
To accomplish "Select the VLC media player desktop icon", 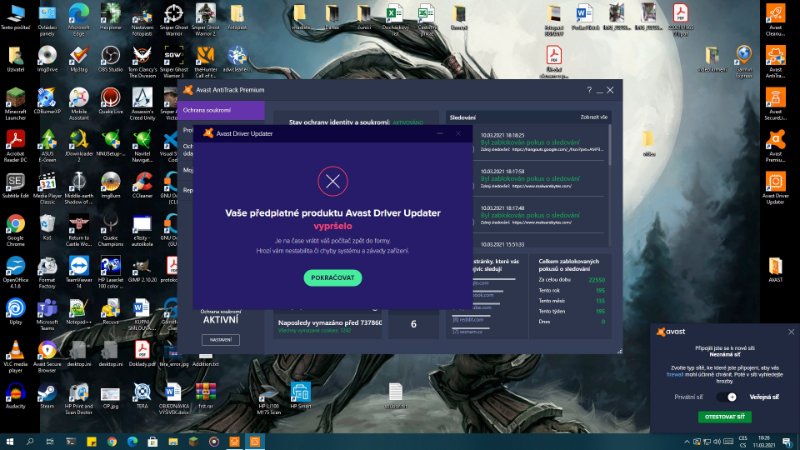I will click(15, 357).
